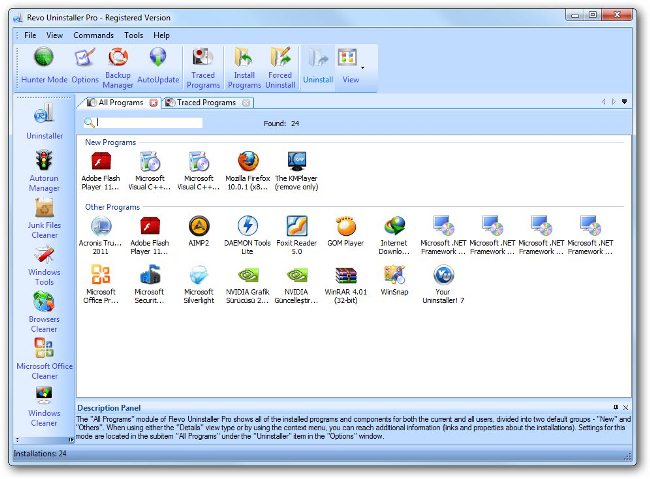Open Junk Files Cleaner tool
This screenshot has width=650, height=479.
click(44, 218)
